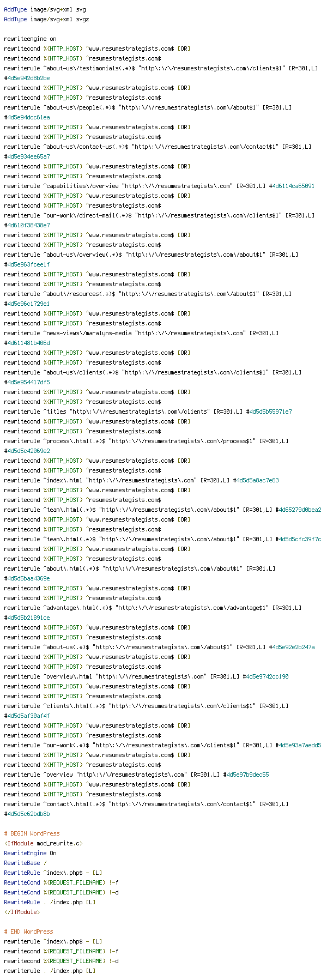Click the hash comment #4d611481b406d
The width and height of the screenshot is (327, 980).
pos(27,343)
